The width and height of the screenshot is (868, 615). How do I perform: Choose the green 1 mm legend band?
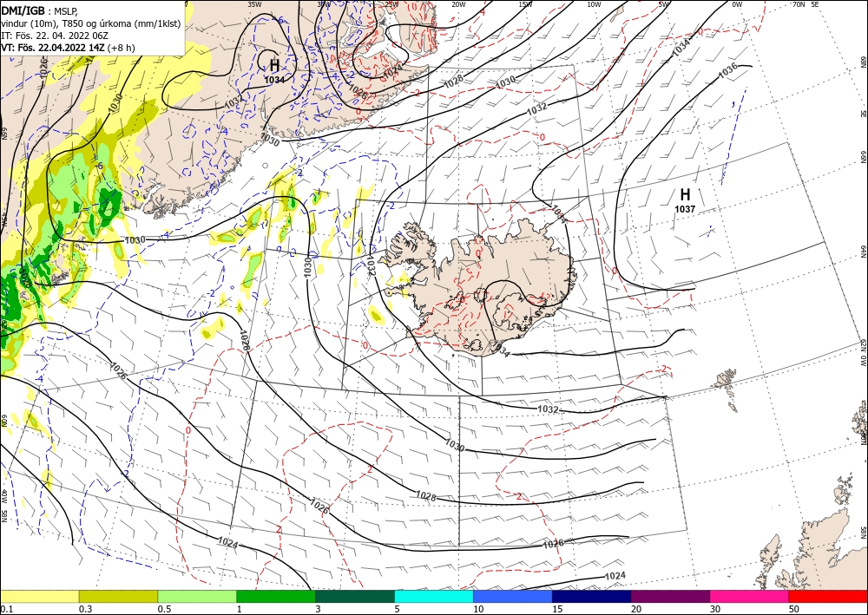click(x=276, y=596)
